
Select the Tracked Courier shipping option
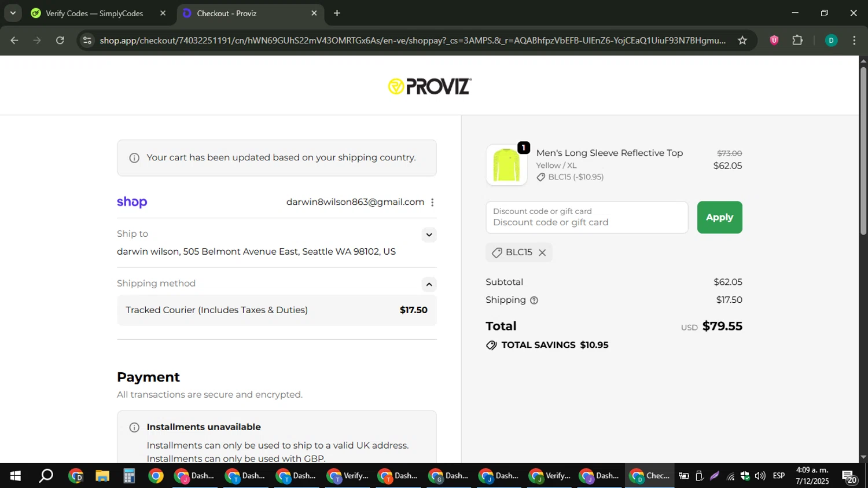point(277,310)
